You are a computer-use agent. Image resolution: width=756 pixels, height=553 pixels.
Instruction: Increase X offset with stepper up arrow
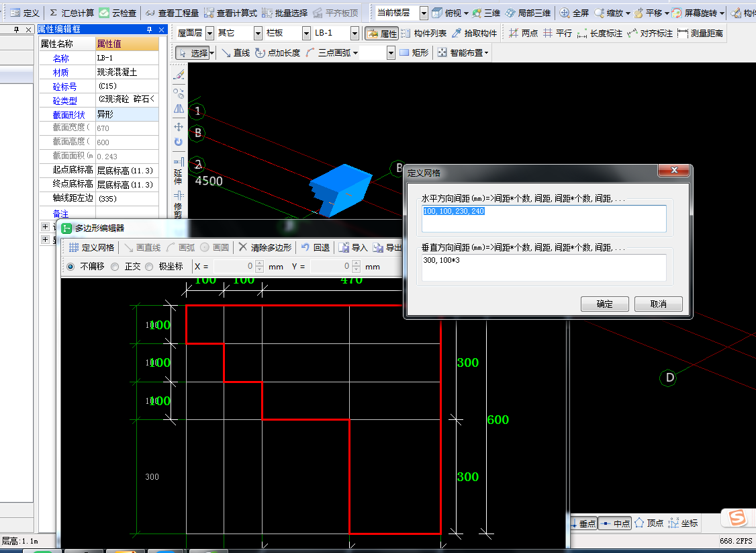259,263
